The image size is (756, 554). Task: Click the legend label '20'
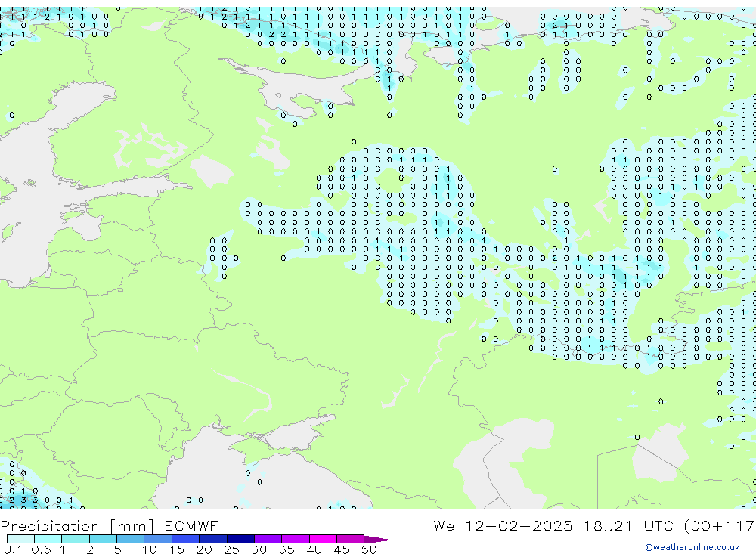(204, 549)
